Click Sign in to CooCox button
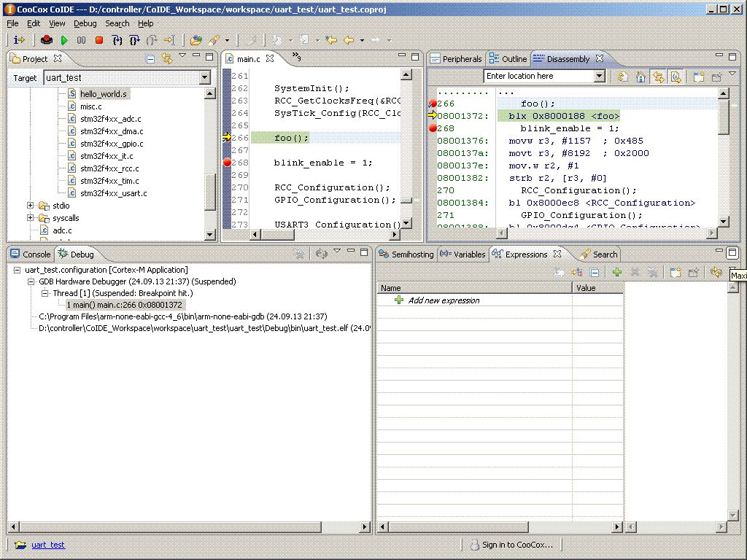Viewport: 747px width, 560px height. click(511, 545)
